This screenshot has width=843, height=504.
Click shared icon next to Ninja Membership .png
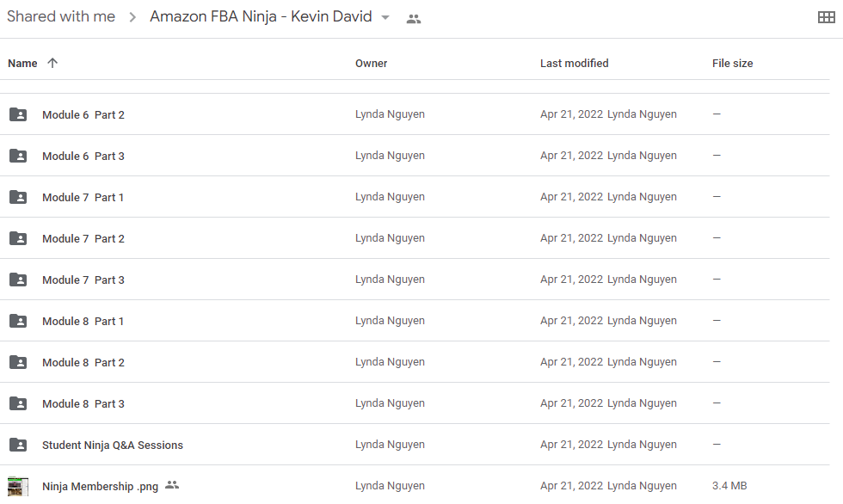(x=172, y=485)
